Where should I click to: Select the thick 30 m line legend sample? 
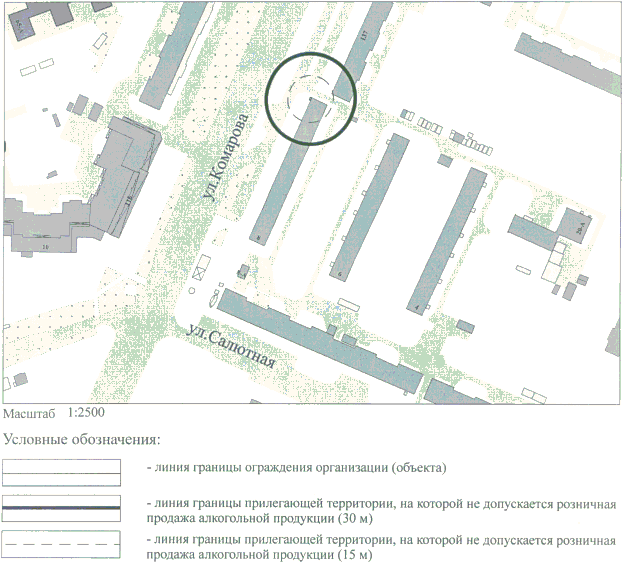pyautogui.click(x=61, y=508)
